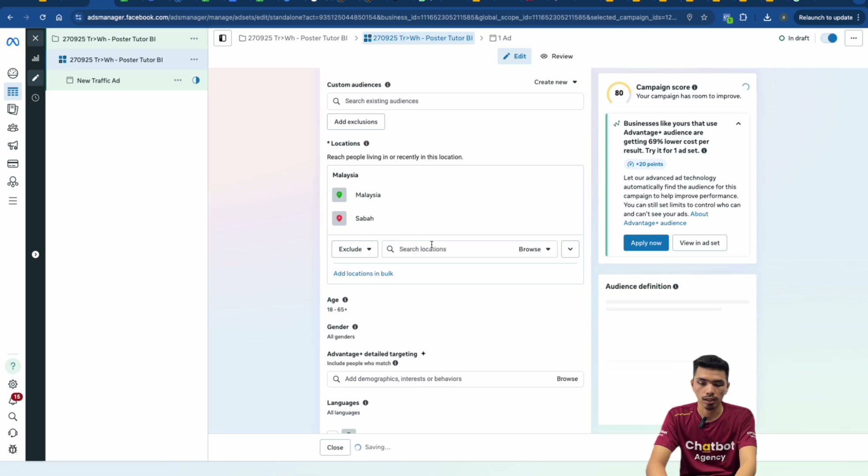Open the history clock icon
This screenshot has width=868, height=476.
(36, 98)
